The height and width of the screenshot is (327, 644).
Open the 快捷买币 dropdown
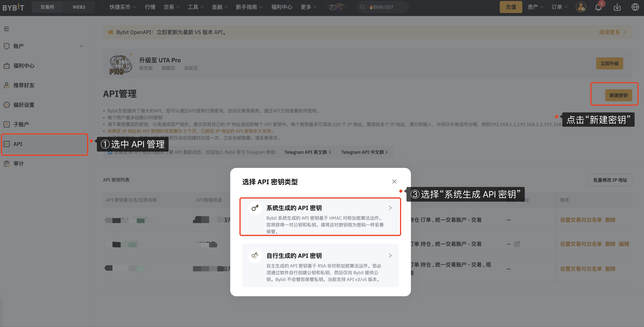[x=123, y=7]
